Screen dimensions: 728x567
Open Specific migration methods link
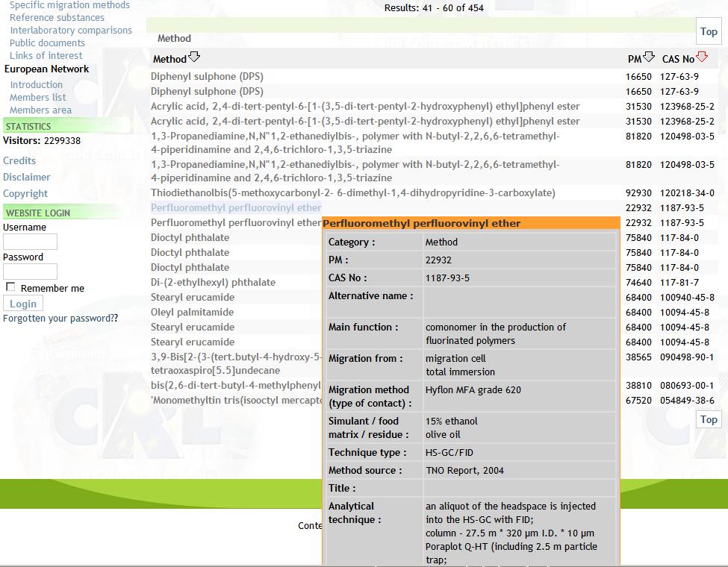69,5
